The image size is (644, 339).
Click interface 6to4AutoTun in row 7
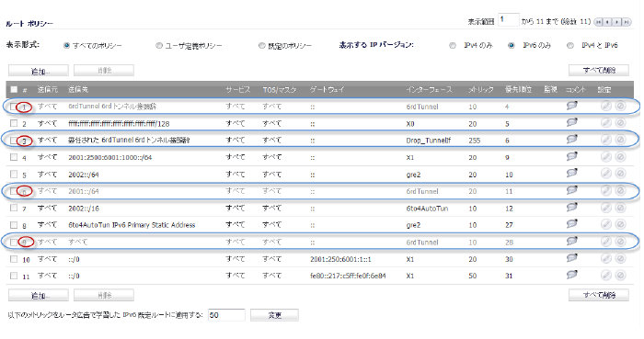click(x=427, y=209)
